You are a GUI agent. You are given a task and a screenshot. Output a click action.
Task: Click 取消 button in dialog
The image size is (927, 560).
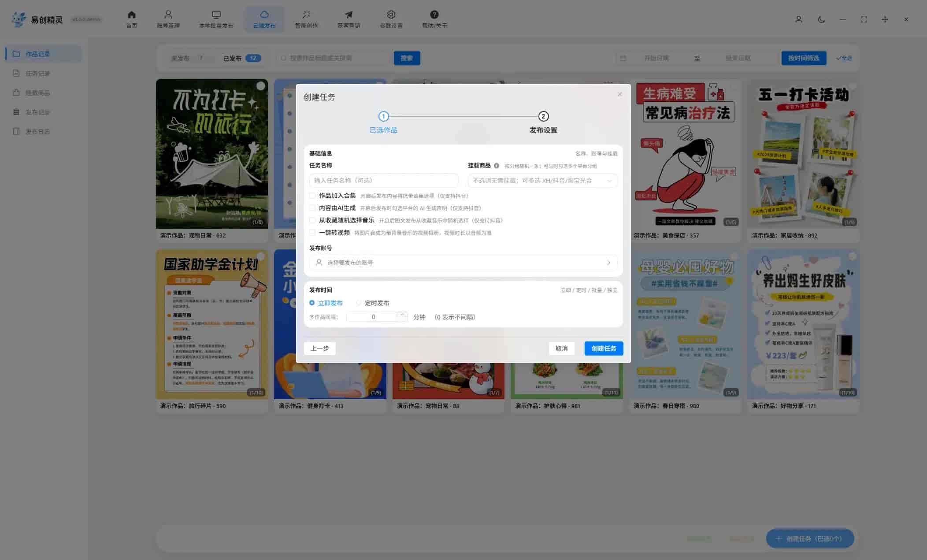561,349
